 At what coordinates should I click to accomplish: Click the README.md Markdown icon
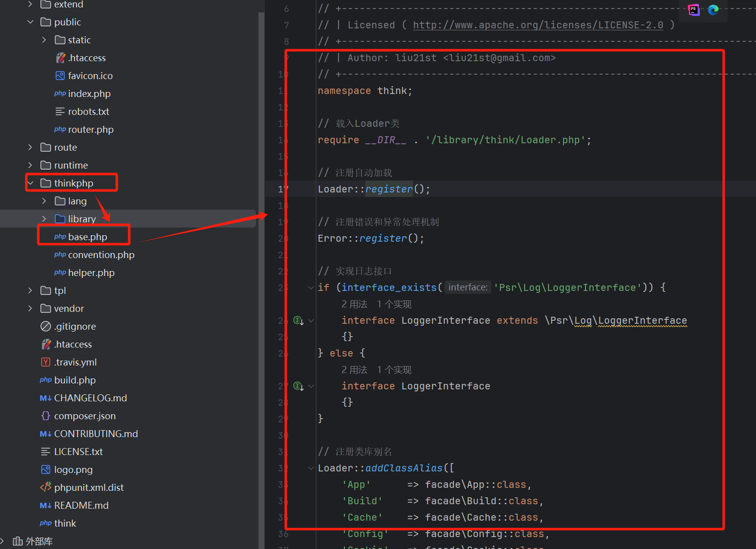click(46, 505)
